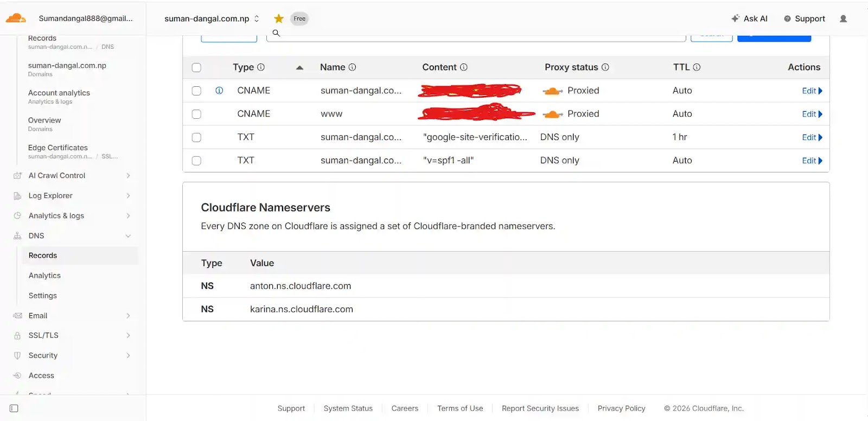The image size is (868, 421).
Task: Click the Type column info icon
Action: tap(261, 67)
